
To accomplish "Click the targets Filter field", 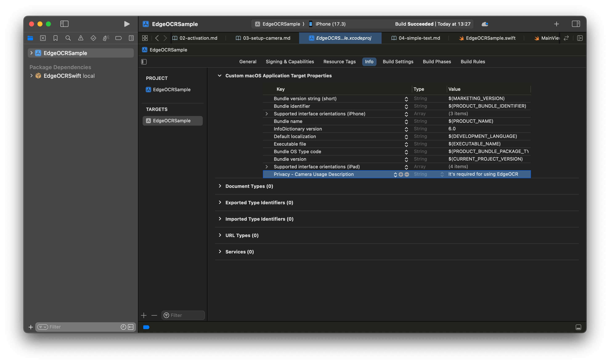I will point(183,315).
